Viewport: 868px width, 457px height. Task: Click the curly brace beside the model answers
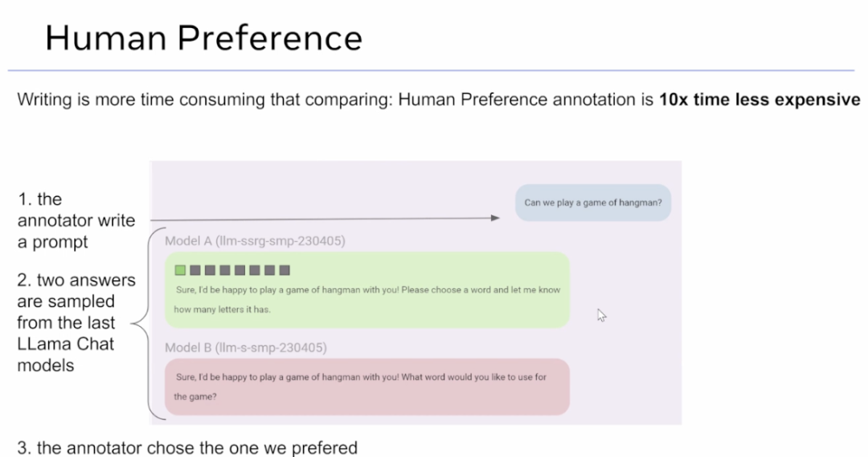[141, 323]
